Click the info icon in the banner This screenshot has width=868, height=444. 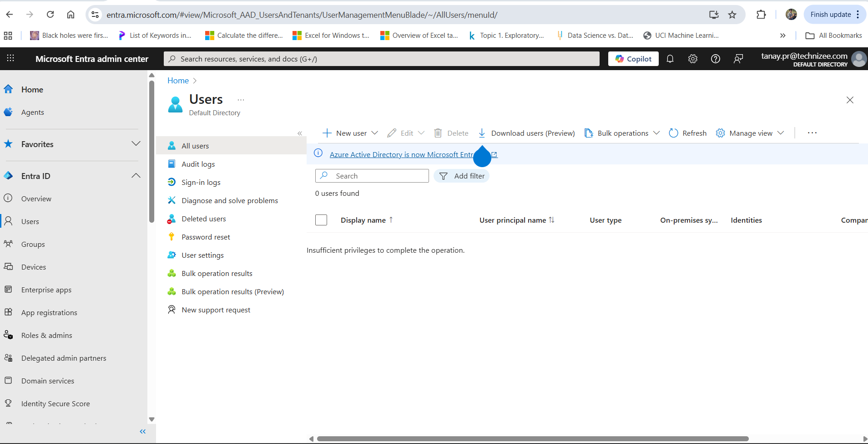(x=318, y=153)
